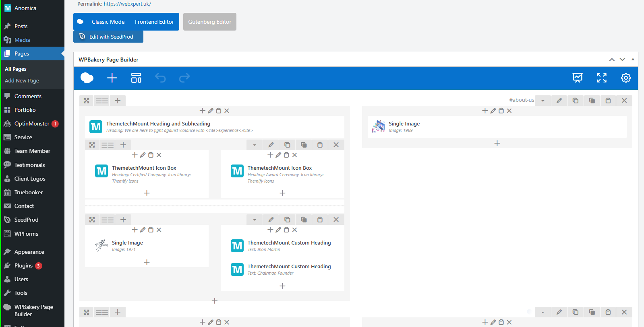Collapse the WPBakery Page Builder panel triangle
Image resolution: width=644 pixels, height=327 pixels.
tap(633, 60)
